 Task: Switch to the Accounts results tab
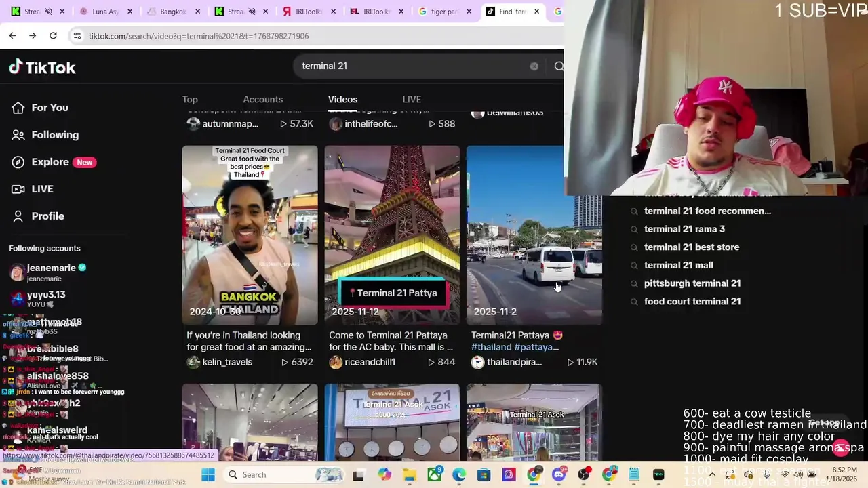263,100
